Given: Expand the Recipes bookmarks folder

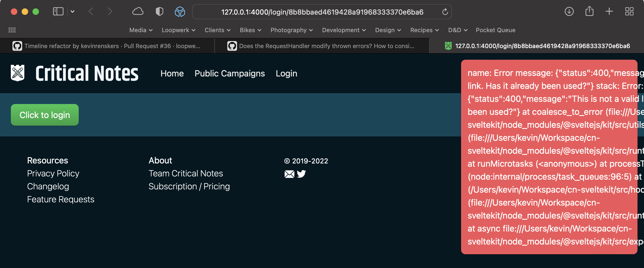Looking at the screenshot, I should (425, 30).
